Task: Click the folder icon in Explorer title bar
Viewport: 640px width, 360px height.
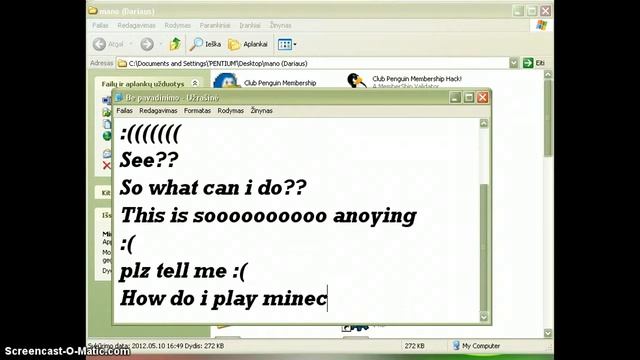Action: pos(93,10)
